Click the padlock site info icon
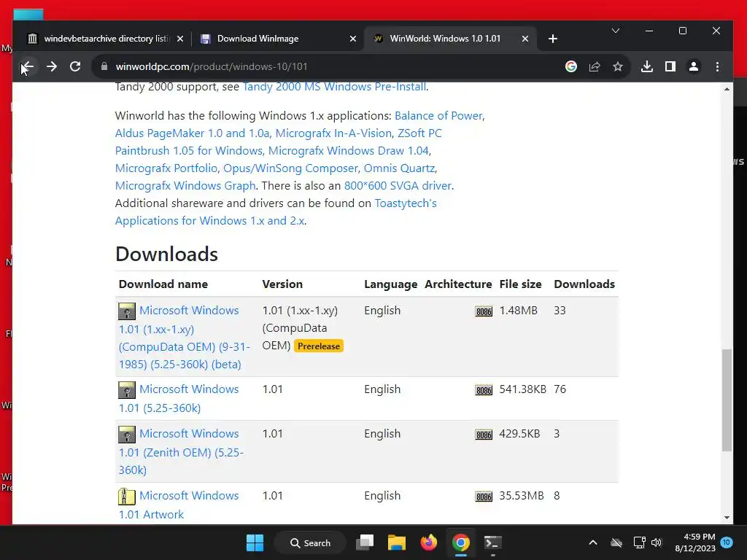Screen dimensions: 747x560 pos(104,66)
